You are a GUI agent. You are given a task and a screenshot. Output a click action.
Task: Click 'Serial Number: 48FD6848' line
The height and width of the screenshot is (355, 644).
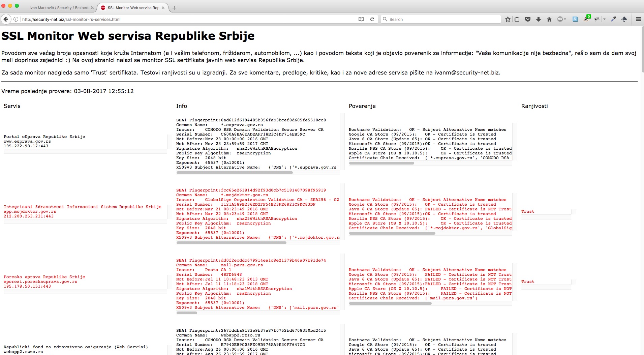coord(209,274)
